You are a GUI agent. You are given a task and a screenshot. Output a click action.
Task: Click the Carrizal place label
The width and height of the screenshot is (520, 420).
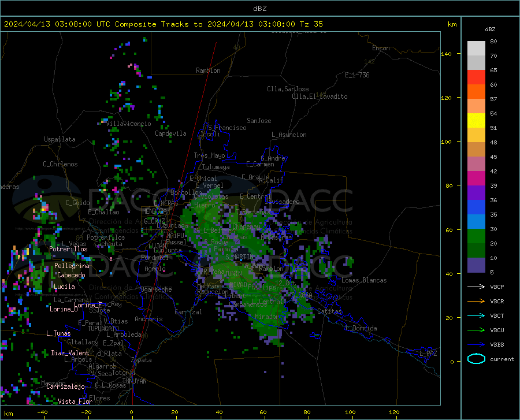click(188, 312)
